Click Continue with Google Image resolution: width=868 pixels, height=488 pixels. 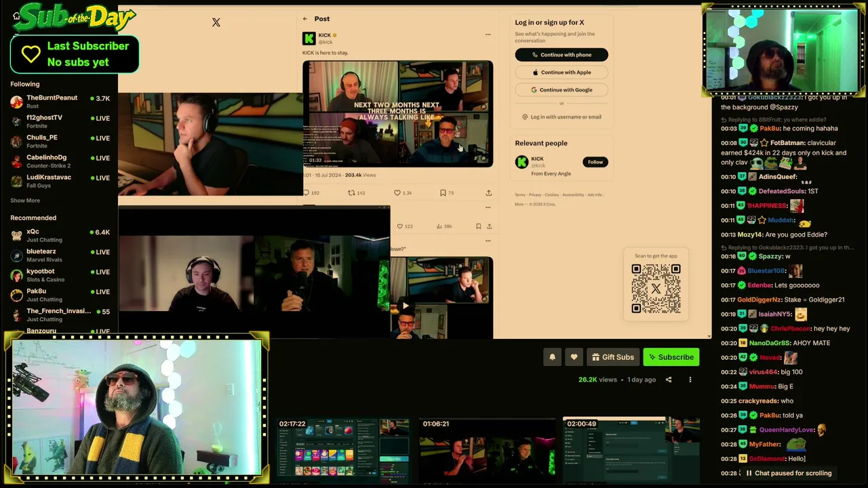(561, 90)
